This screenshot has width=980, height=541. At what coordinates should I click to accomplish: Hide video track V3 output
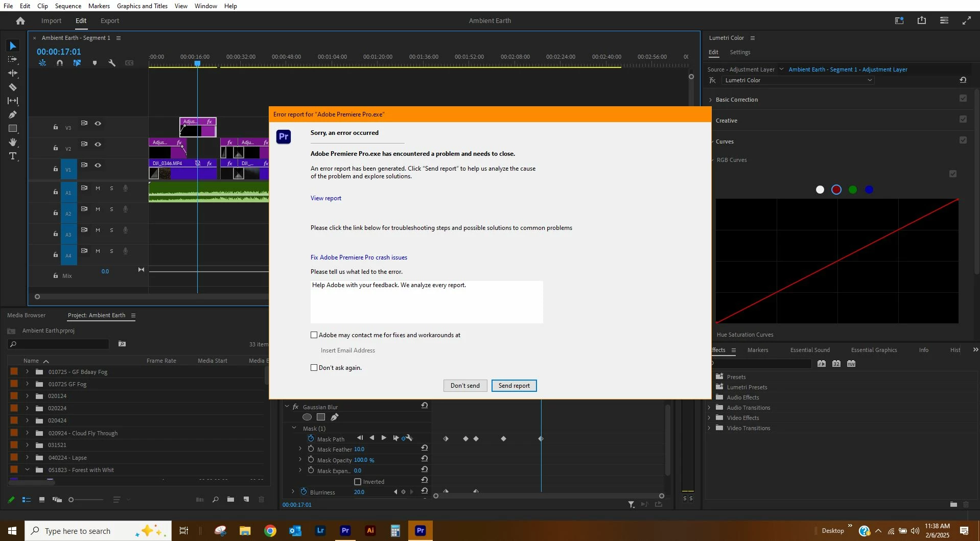pos(98,124)
